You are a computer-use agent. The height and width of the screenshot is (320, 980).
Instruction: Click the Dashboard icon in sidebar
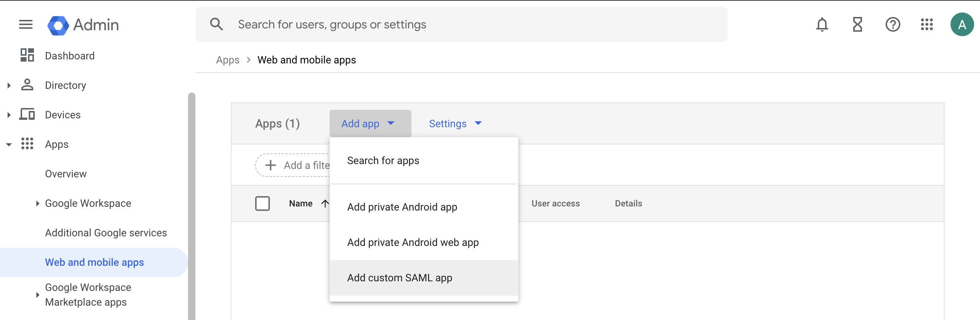pyautogui.click(x=27, y=55)
